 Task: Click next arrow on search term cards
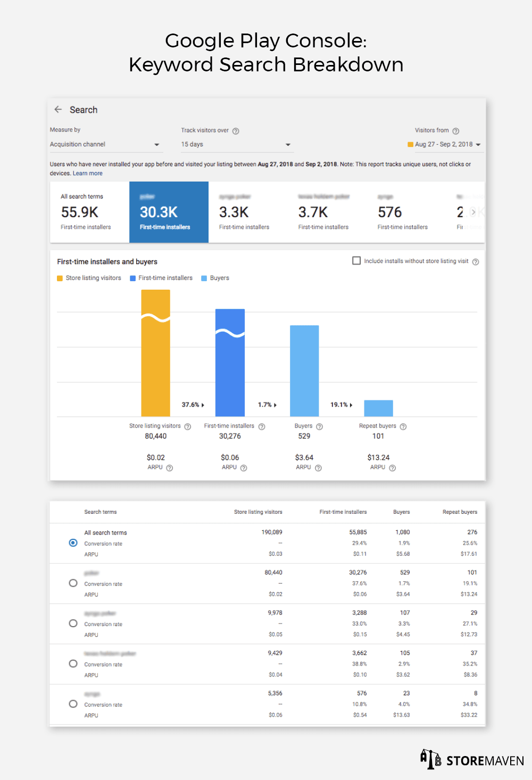tap(473, 212)
